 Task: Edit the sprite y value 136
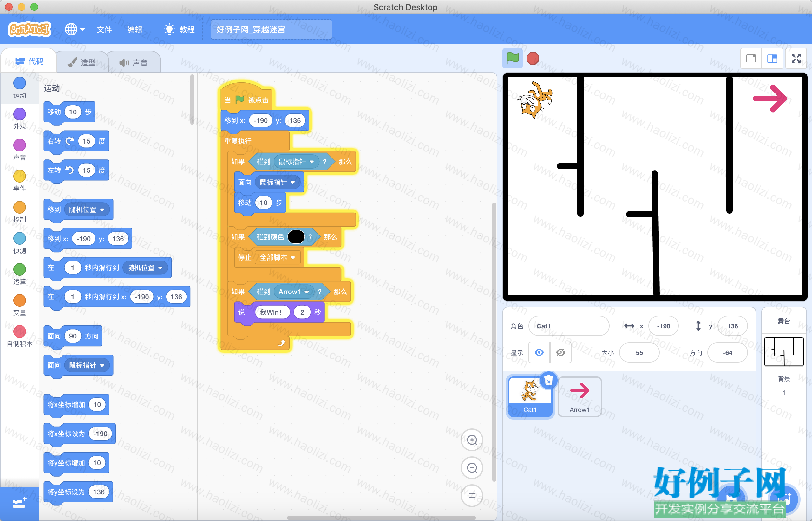[732, 326]
